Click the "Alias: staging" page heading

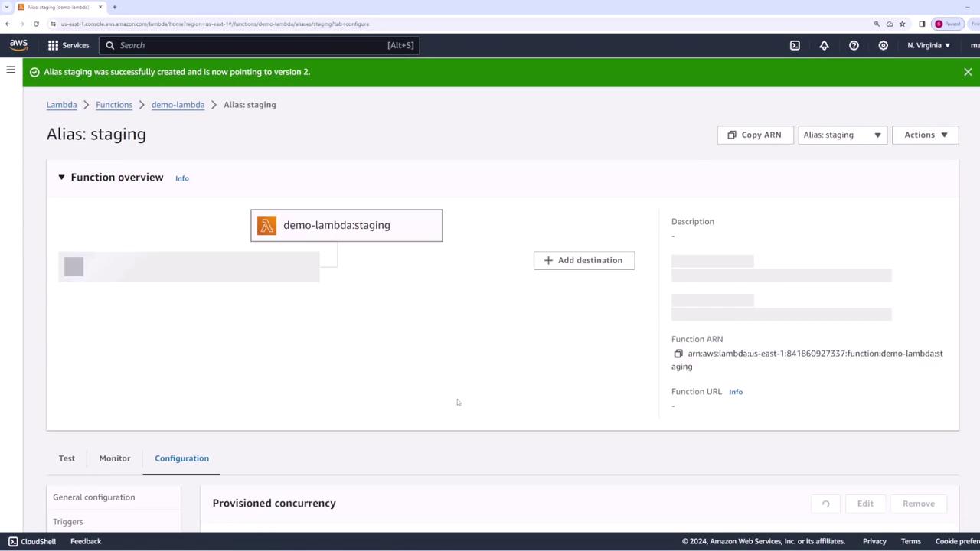coord(96,134)
